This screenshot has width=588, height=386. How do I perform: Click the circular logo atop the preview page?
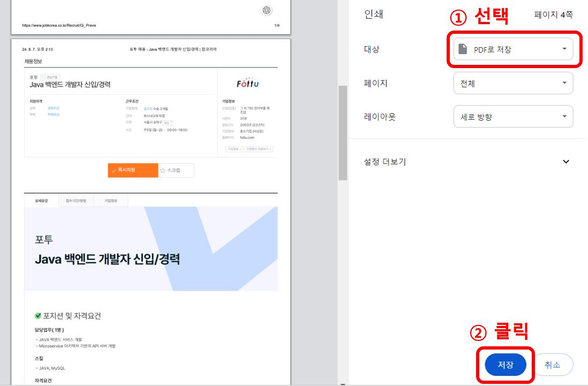tap(266, 10)
